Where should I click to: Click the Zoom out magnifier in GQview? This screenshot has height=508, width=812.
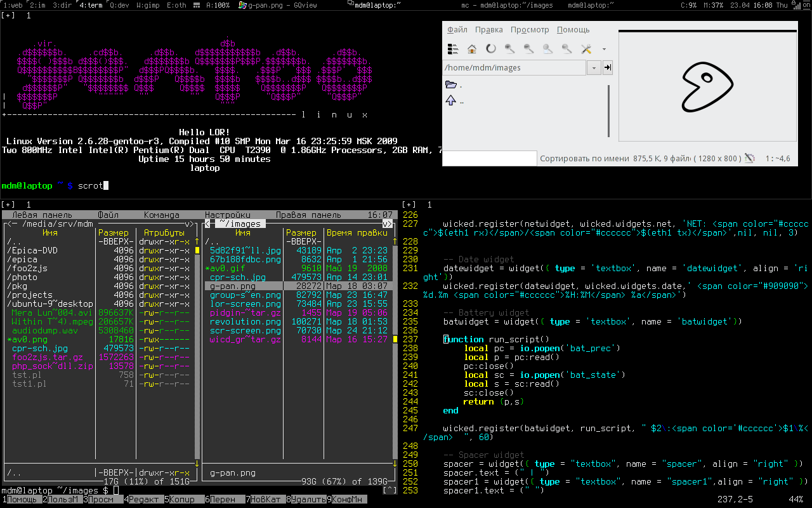coord(528,48)
